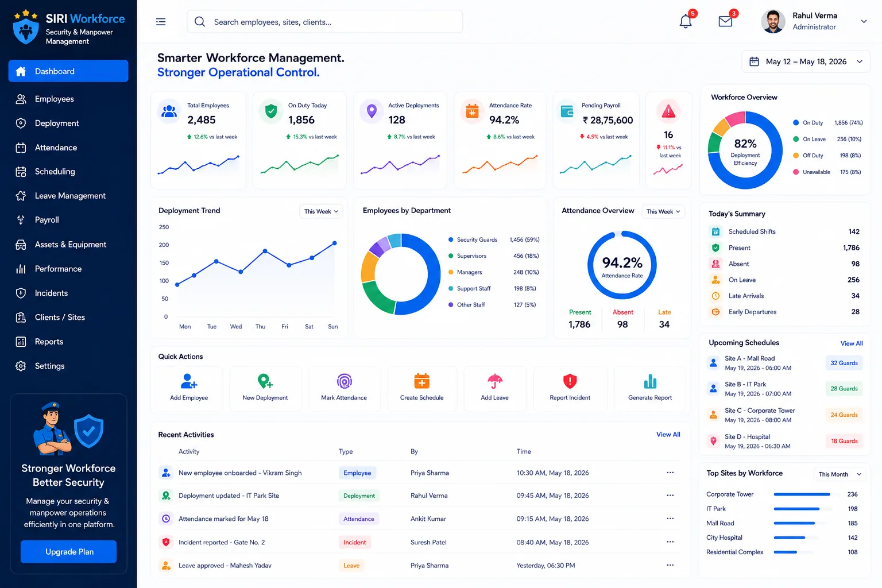Click View All in Upcoming Schedules
Image resolution: width=882 pixels, height=588 pixels.
pos(852,343)
